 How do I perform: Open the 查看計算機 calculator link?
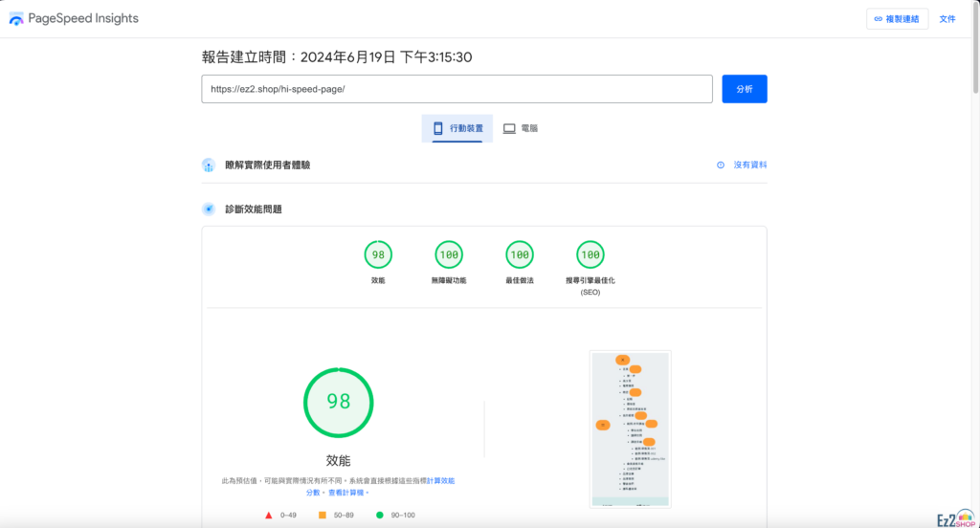(x=347, y=493)
